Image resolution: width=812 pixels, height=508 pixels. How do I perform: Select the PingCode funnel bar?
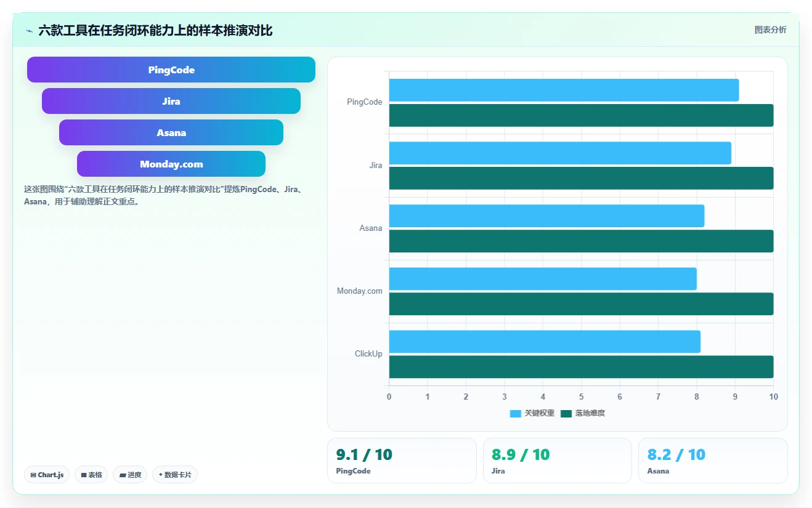point(171,70)
